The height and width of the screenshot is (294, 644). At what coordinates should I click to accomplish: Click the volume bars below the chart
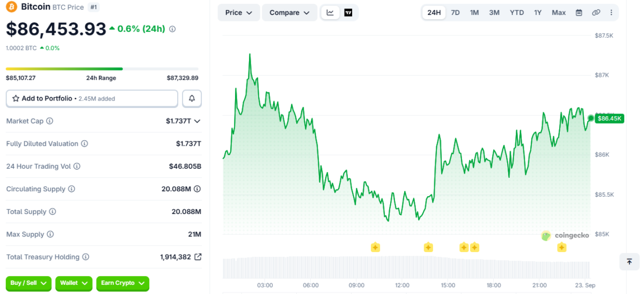[x=406, y=267]
